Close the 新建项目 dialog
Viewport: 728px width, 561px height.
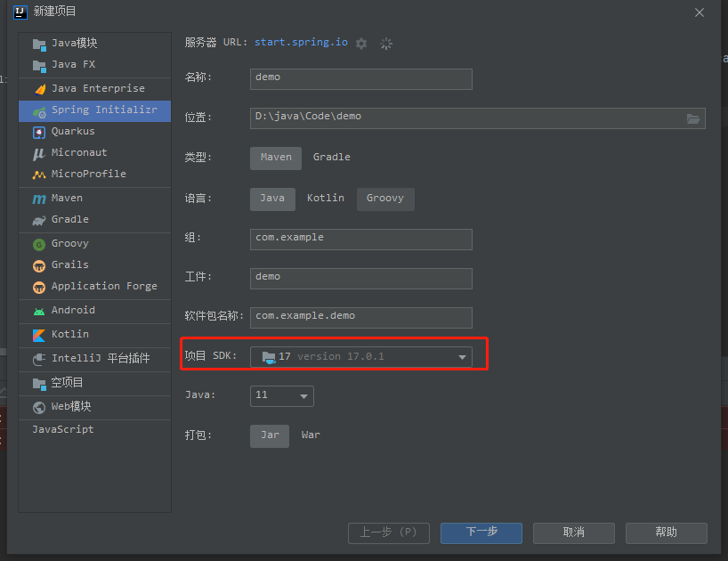(700, 12)
